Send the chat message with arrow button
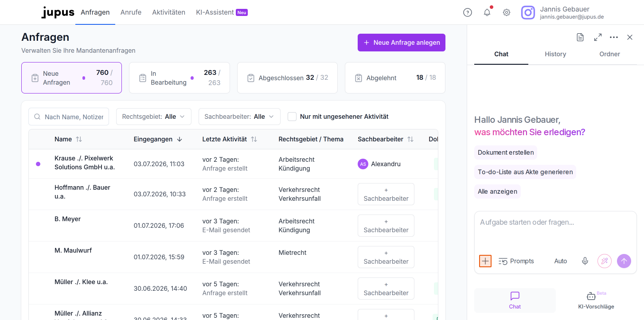 (x=624, y=261)
